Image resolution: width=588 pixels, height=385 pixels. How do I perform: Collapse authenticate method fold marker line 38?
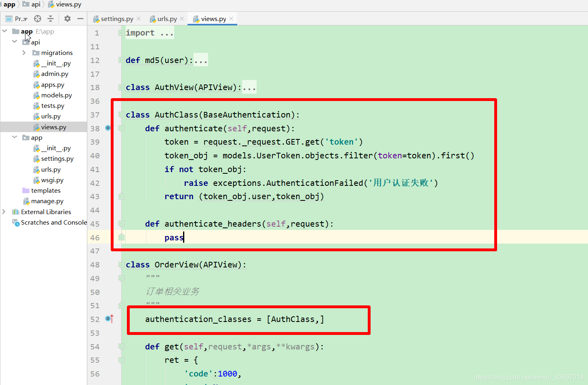121,128
